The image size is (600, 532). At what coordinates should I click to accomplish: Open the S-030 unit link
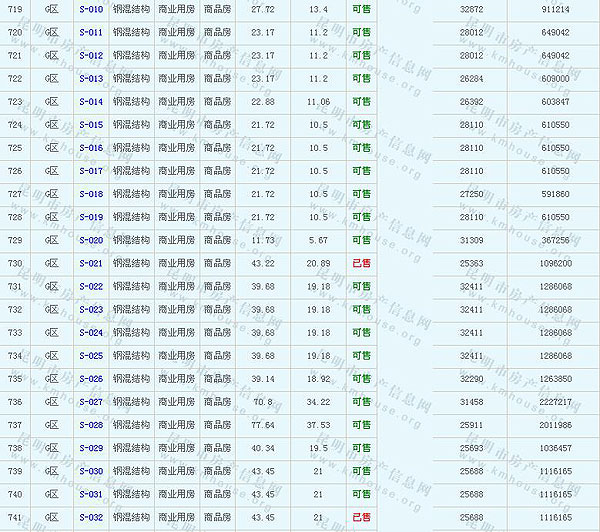[90, 471]
